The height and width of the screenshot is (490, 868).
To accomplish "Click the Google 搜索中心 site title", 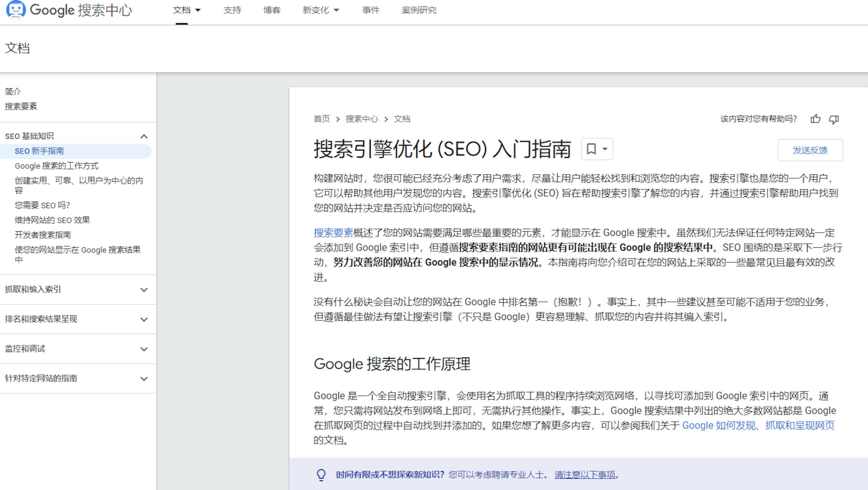I will (81, 10).
